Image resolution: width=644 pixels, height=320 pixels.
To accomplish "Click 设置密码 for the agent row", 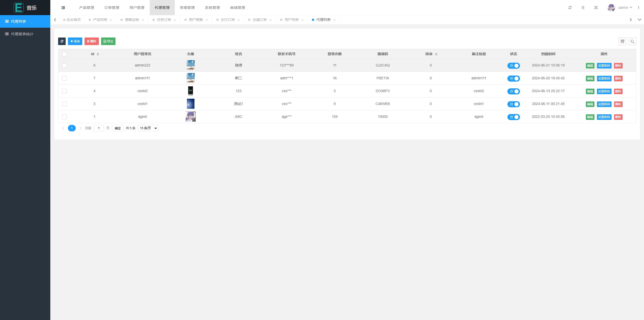I will (604, 117).
